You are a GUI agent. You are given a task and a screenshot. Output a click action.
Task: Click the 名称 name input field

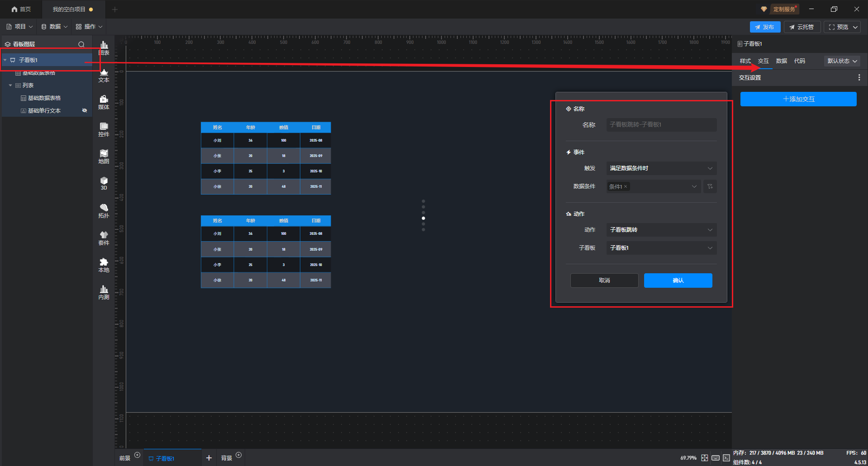coord(661,125)
